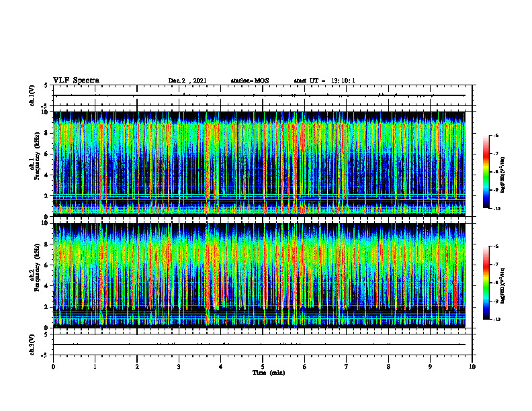Click the ch.3 voltage waveform trace
This screenshot has width=532, height=411.
(259, 345)
